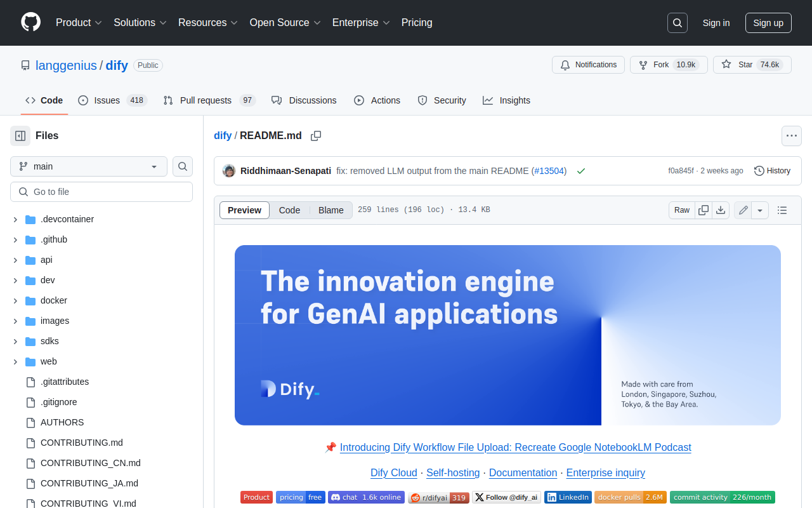Open the Notifications button
The width and height of the screenshot is (812, 508).
tap(588, 65)
